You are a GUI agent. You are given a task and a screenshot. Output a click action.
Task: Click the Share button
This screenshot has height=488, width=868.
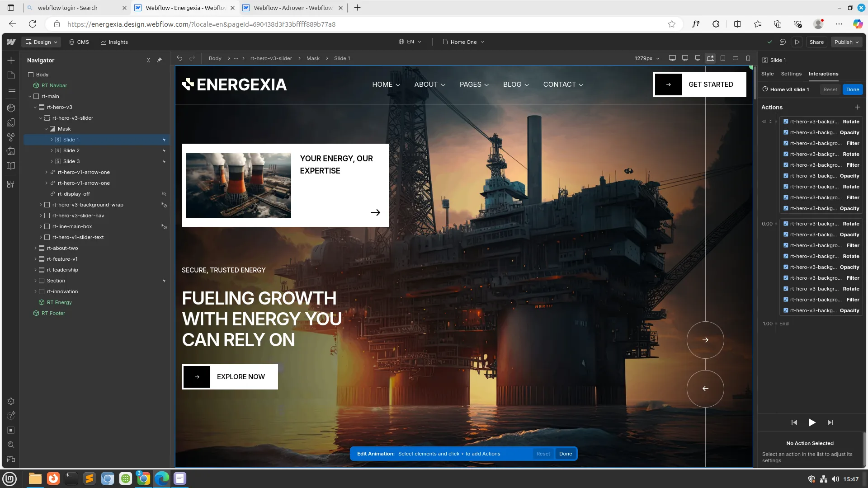pos(816,42)
